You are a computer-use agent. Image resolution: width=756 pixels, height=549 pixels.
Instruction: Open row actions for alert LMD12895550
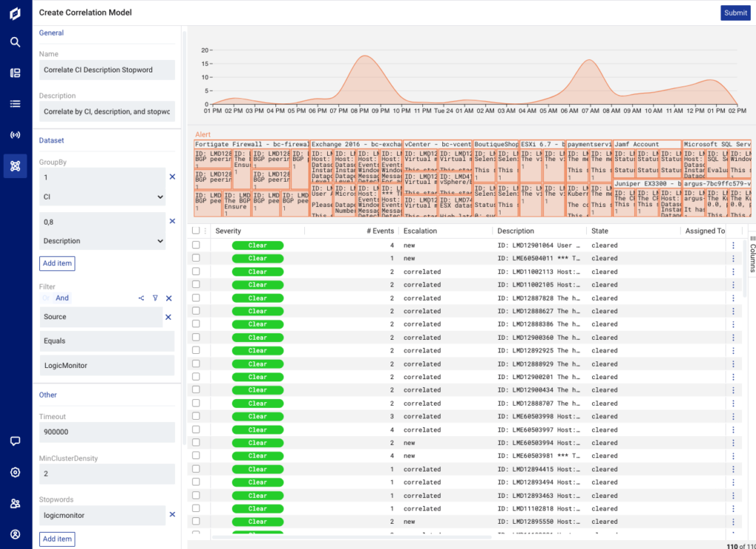(733, 522)
